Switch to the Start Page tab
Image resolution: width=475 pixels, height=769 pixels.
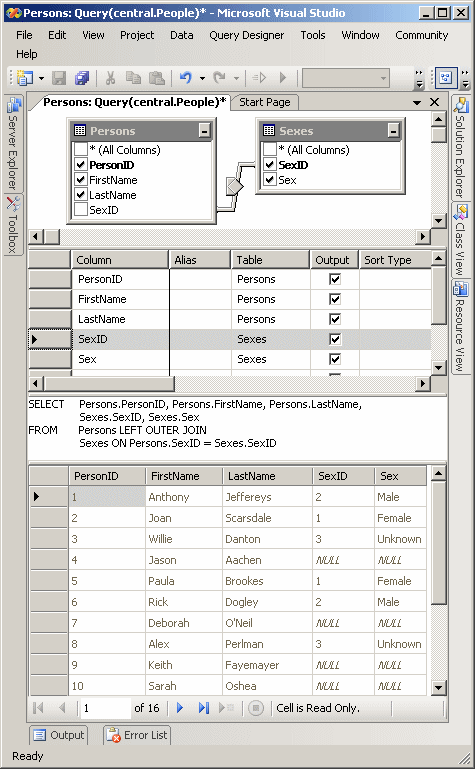click(265, 102)
